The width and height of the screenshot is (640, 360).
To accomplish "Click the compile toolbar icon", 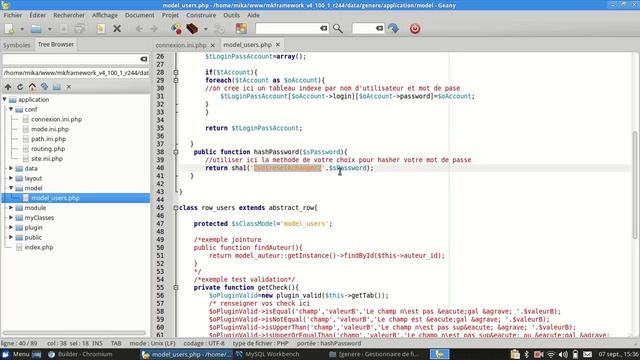I will coord(176,29).
